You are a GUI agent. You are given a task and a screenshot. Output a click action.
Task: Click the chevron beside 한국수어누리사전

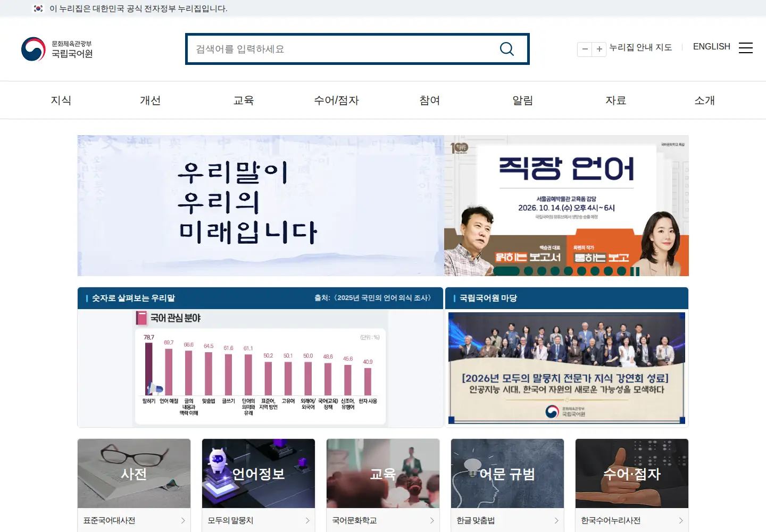point(681,521)
